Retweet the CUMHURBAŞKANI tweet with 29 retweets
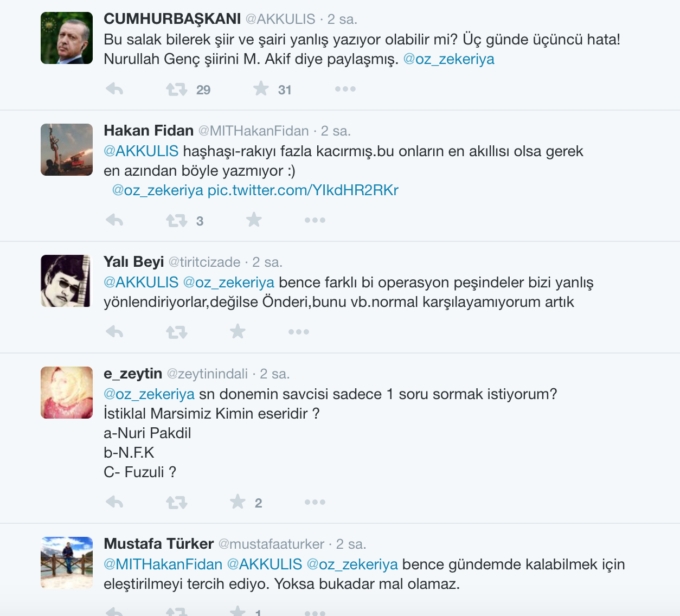 click(x=177, y=89)
